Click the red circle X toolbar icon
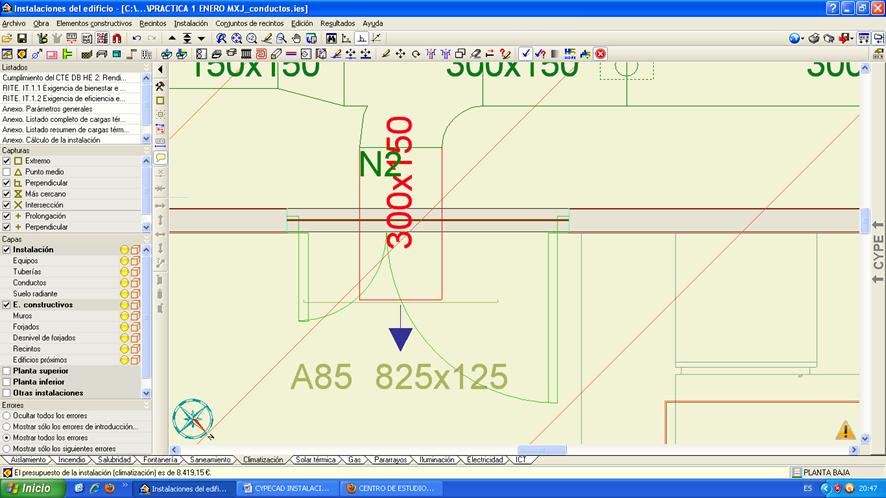This screenshot has height=498, width=886. 601,53
